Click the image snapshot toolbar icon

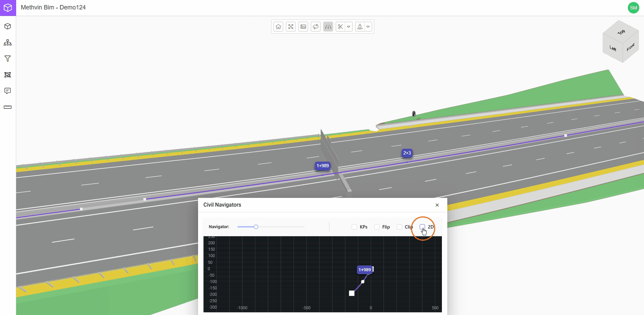tap(303, 27)
